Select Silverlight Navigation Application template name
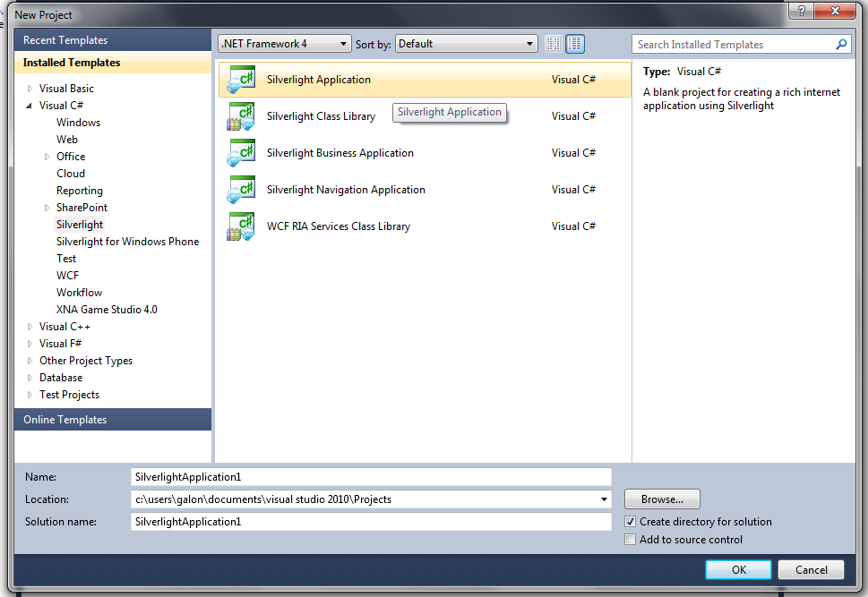The height and width of the screenshot is (597, 868). (x=346, y=190)
